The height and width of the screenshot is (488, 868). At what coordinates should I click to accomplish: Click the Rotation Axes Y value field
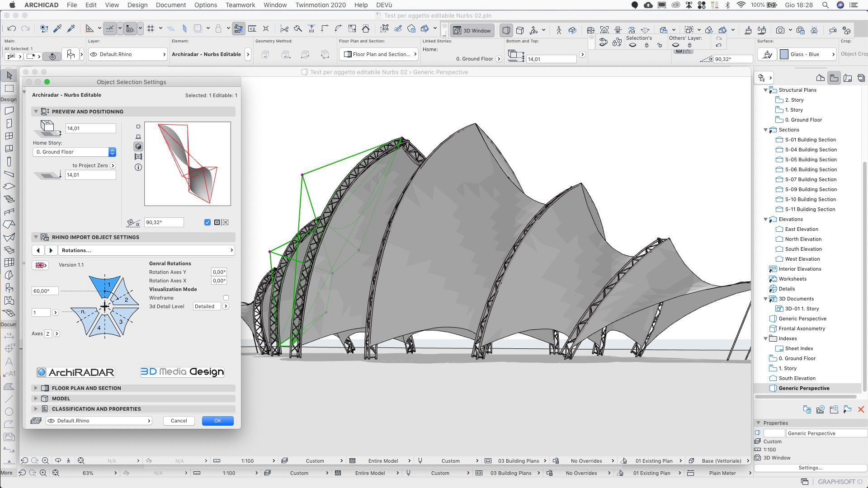218,272
